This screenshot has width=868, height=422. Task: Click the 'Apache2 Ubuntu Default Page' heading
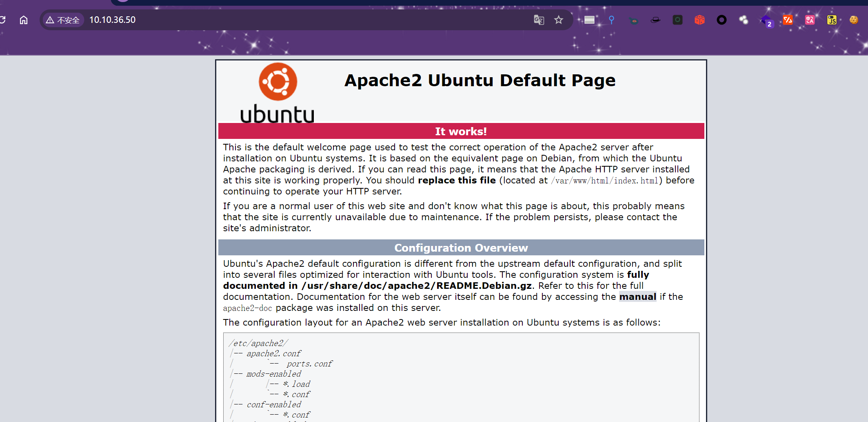pos(480,80)
